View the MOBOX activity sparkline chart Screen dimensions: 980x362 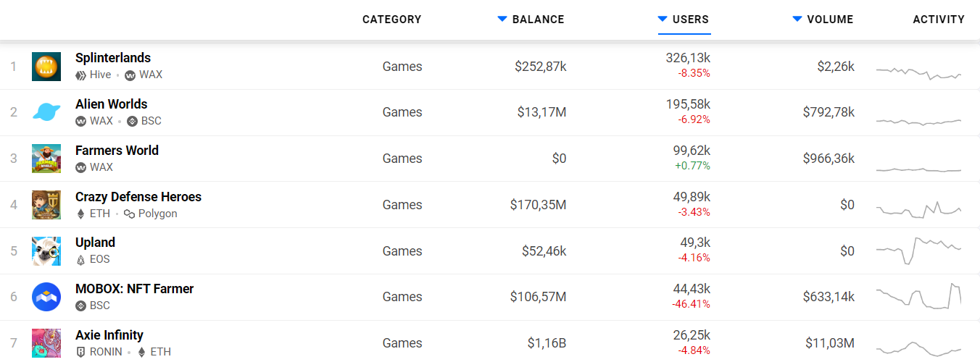[x=918, y=297]
